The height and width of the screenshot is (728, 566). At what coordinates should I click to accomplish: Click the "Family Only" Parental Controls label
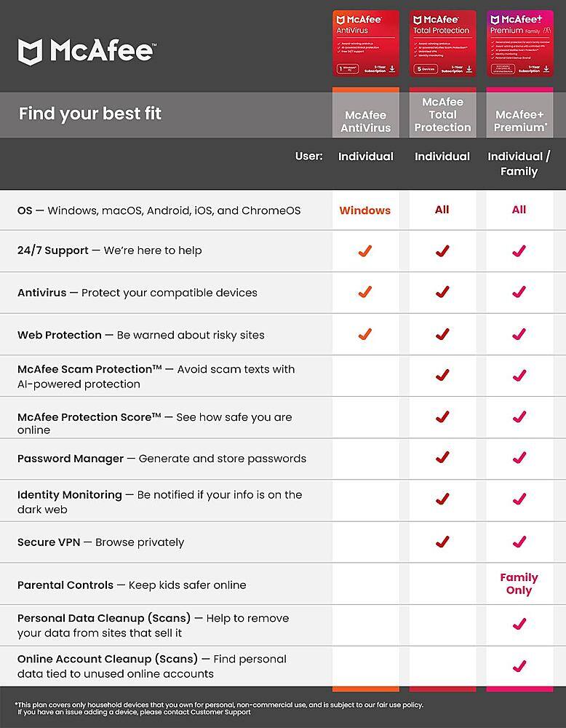coord(519,584)
